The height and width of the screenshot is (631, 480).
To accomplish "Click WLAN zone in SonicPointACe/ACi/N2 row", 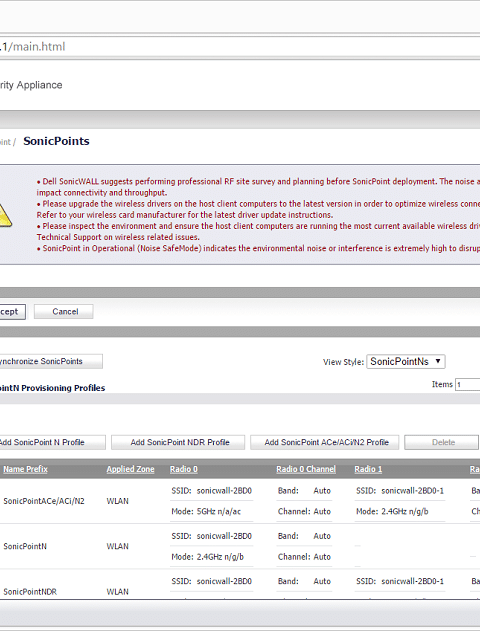I will click(117, 501).
